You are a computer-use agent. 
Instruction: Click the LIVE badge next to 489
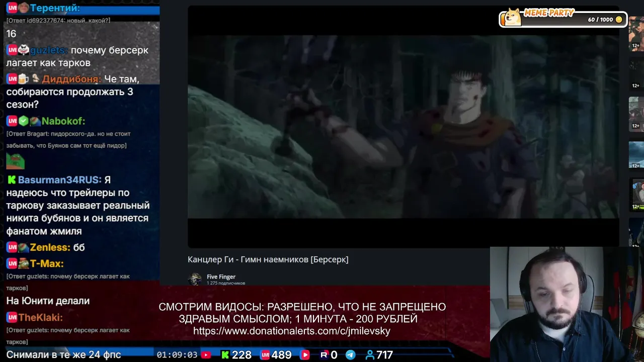point(265,355)
